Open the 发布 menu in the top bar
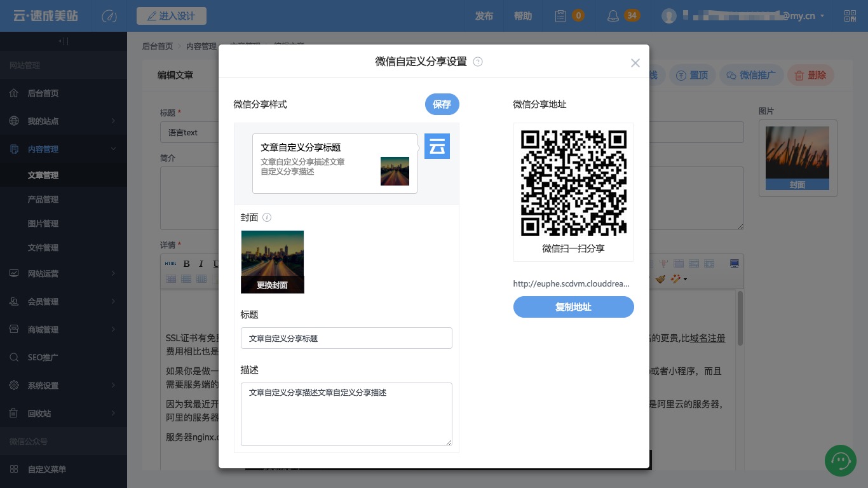 (484, 16)
